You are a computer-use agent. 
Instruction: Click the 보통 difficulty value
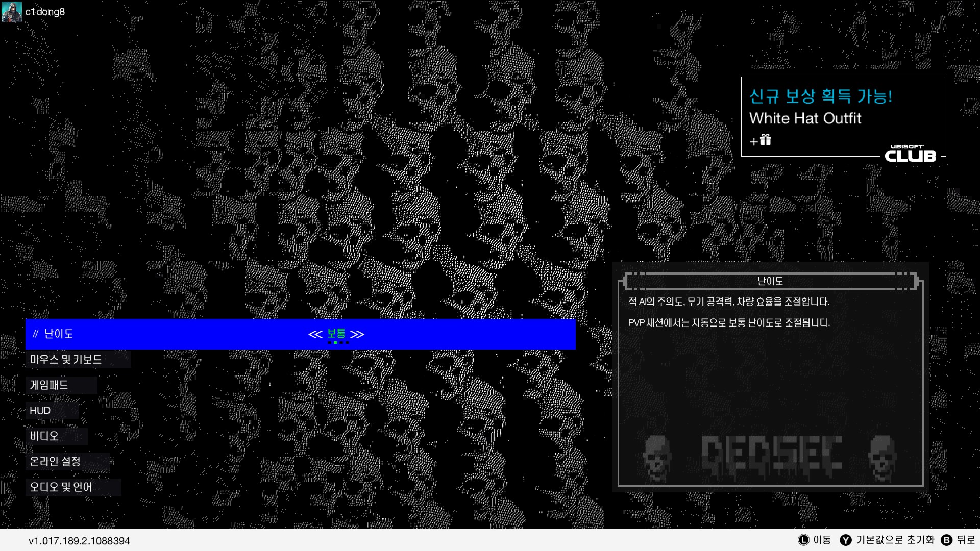336,333
